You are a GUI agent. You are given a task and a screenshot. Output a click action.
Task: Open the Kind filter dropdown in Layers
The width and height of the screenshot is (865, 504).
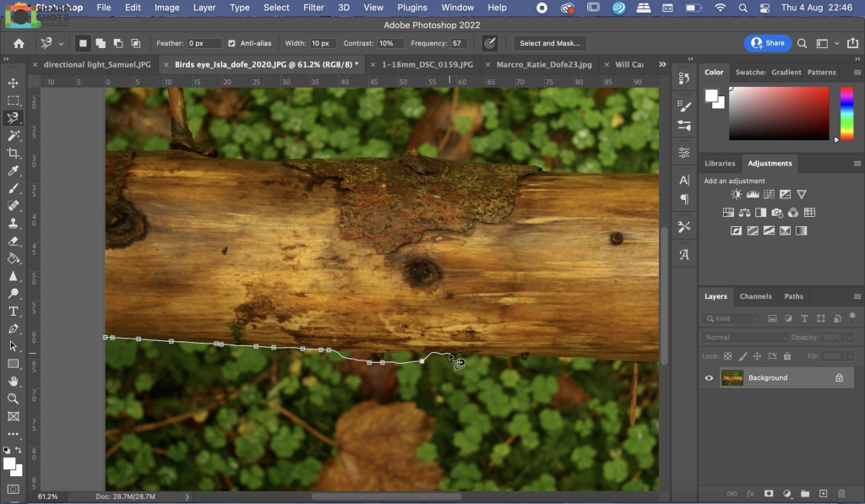(x=732, y=318)
